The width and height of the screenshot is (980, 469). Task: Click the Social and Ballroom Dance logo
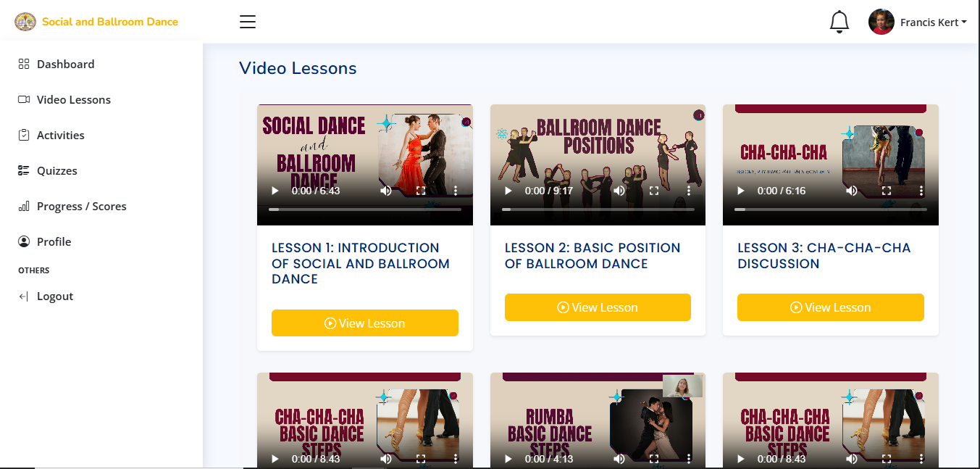pos(25,22)
